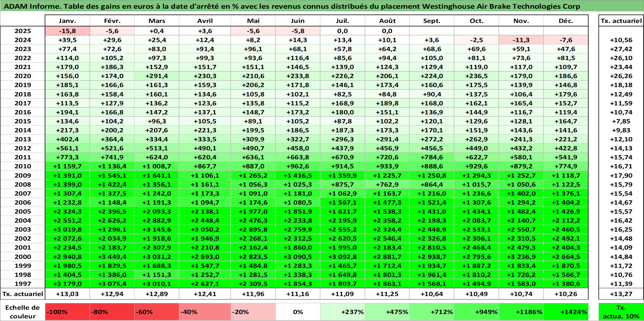This screenshot has width=644, height=321.
Task: Click the -80% color scale cell
Action: coord(112,312)
